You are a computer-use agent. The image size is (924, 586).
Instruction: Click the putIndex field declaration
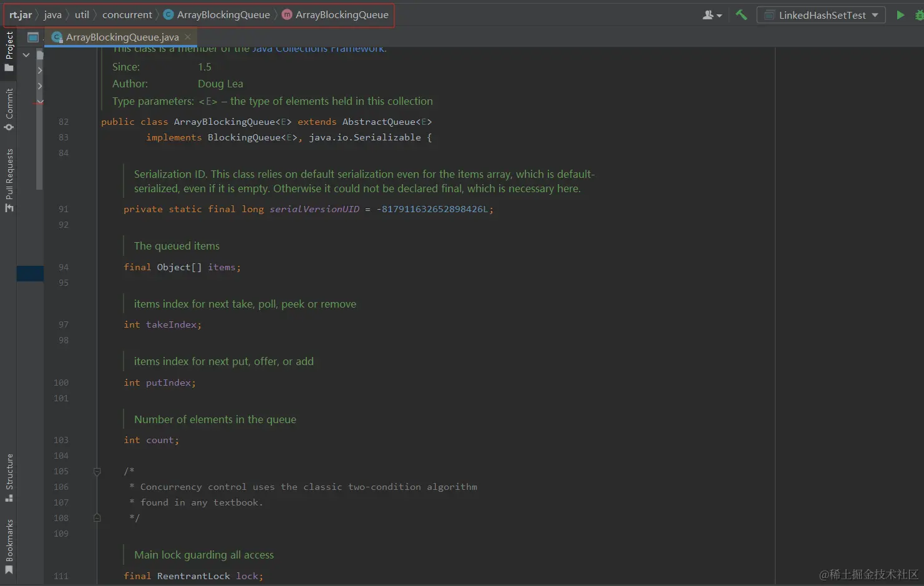(168, 383)
